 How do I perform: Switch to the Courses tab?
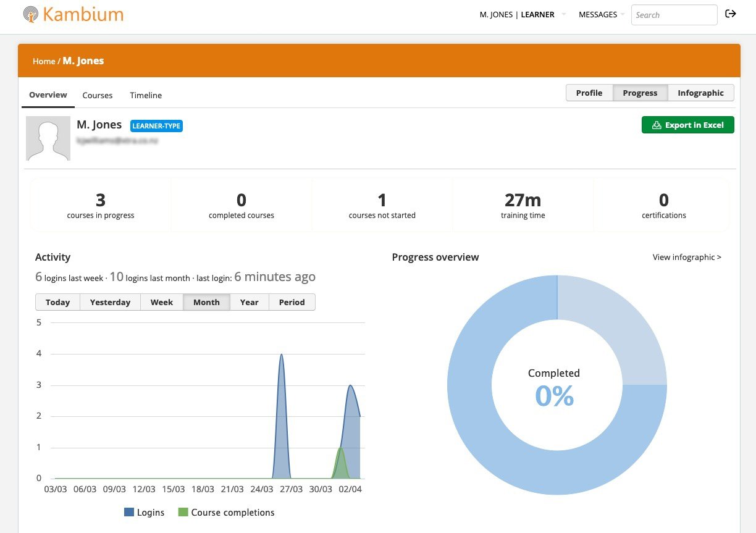coord(98,95)
